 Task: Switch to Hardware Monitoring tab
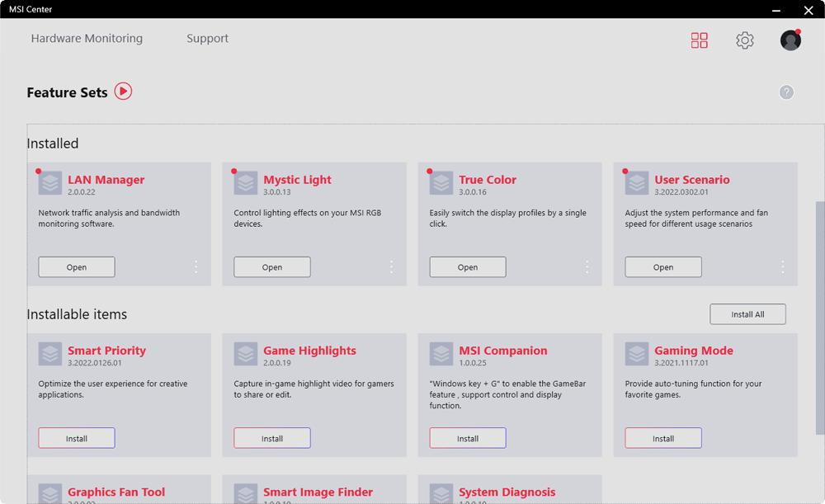87,39
